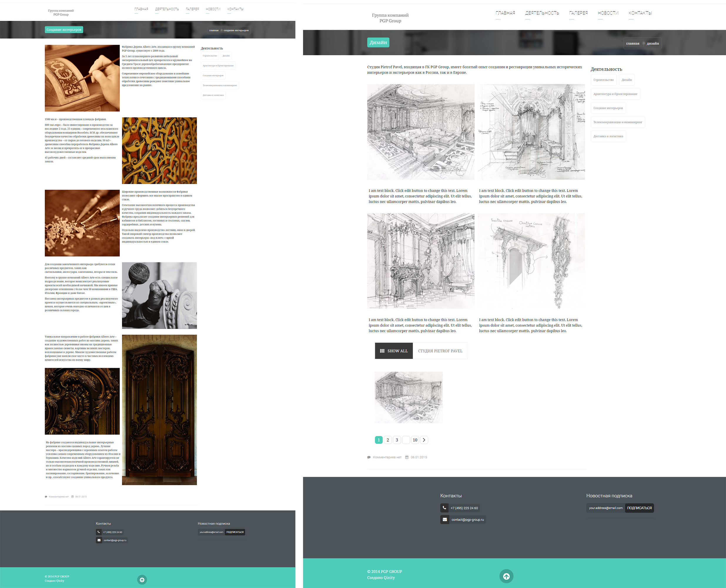Screen dimensions: 726x588
Task: Open Архитектура и Проектирование tag on Дизайн page
Action: tap(615, 94)
